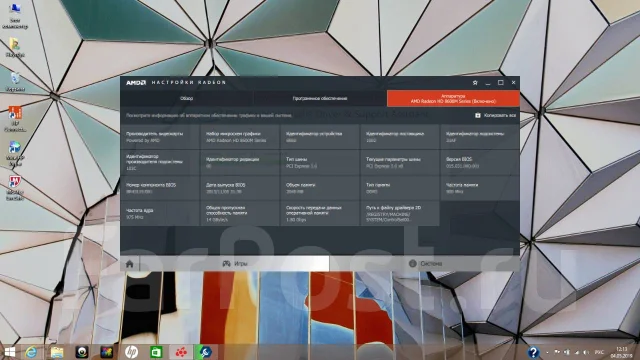Open the Обзор tab in Radeon Settings
640x360 pixels.
click(x=187, y=98)
